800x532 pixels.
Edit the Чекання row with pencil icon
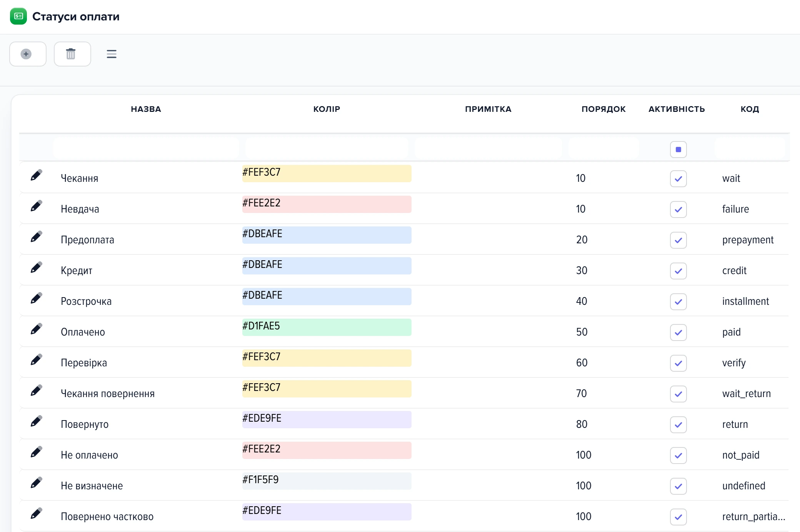coord(36,175)
